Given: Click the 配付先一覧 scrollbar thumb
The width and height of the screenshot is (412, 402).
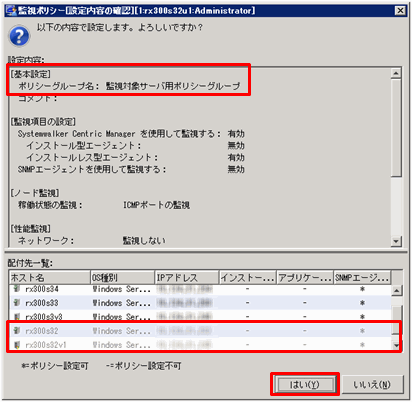Looking at the screenshot, I should [x=396, y=320].
